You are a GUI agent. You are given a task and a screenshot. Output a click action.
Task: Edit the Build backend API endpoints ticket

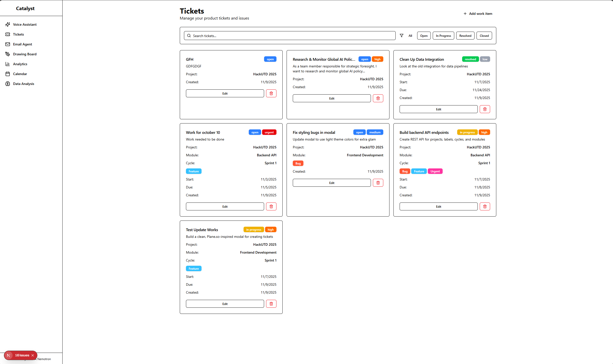(x=438, y=206)
